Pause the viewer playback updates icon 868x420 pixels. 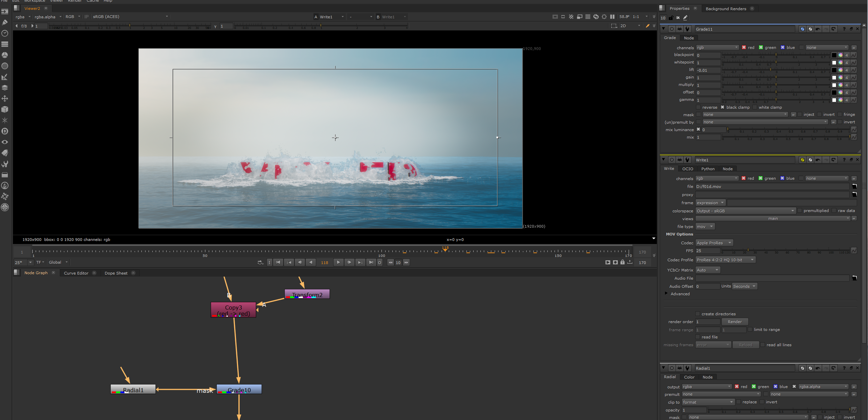coord(612,17)
